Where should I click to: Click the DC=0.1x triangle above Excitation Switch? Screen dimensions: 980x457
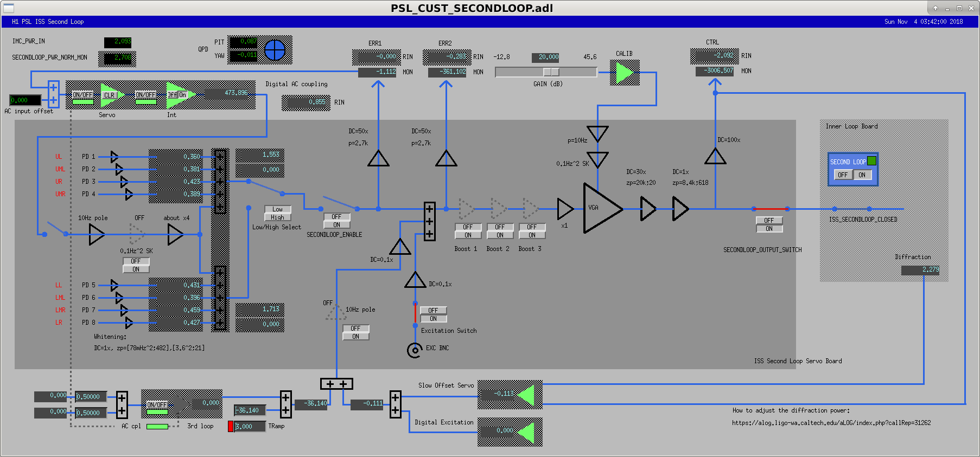415,280
